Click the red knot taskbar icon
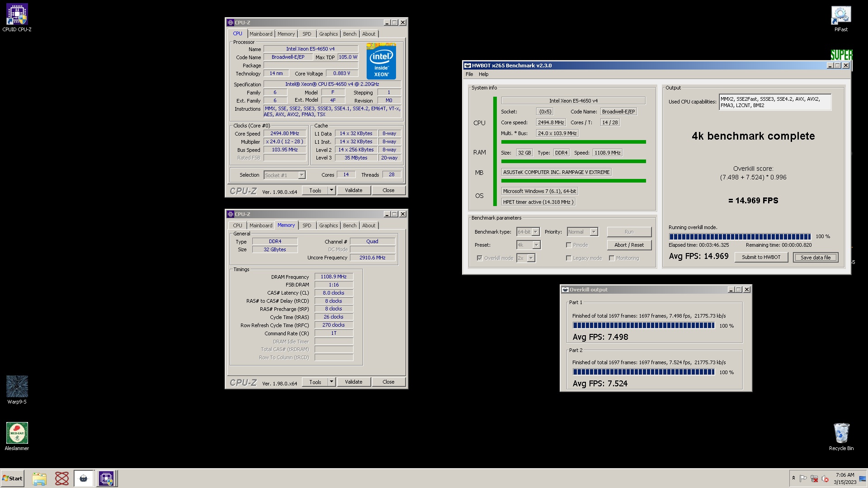868x488 pixels. tap(61, 479)
